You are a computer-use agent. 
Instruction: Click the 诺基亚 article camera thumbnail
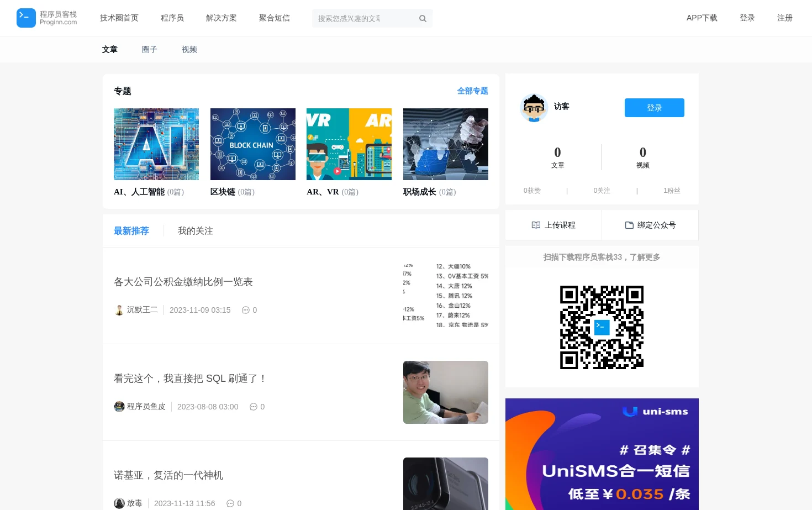446,484
